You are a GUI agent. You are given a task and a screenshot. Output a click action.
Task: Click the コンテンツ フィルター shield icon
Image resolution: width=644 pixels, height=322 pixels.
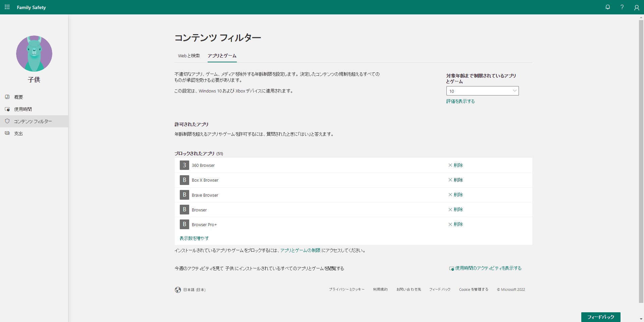(x=7, y=121)
